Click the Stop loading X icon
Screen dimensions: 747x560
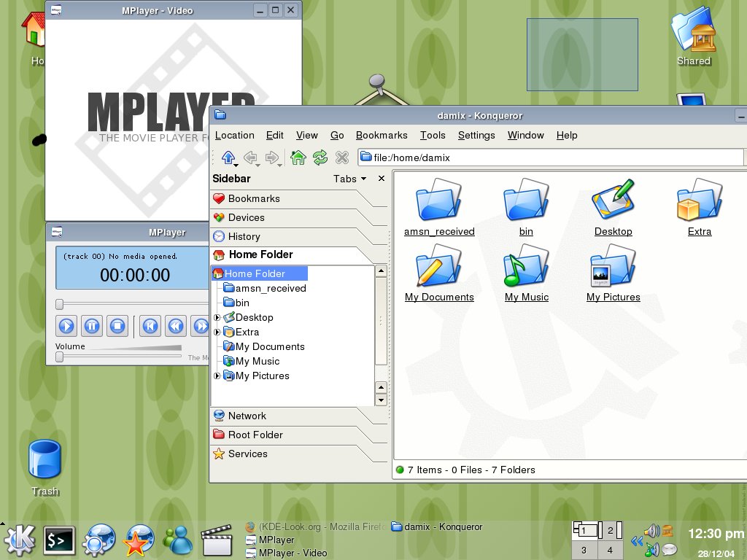pos(342,157)
